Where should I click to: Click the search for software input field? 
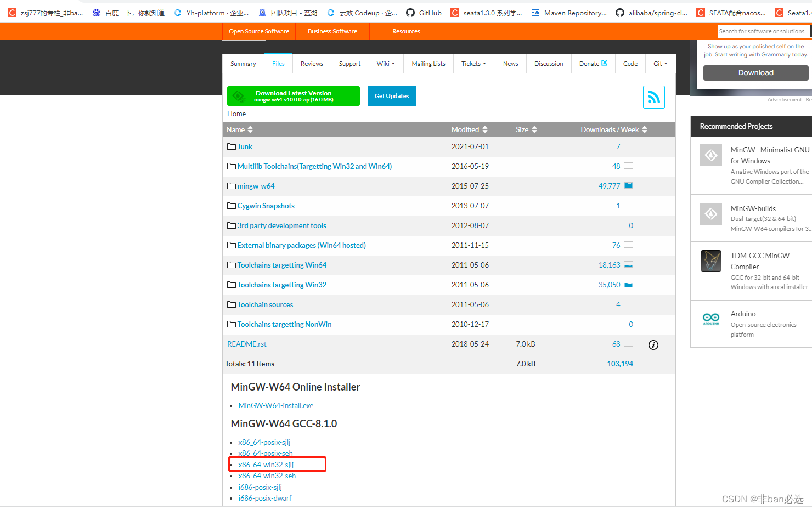point(764,31)
